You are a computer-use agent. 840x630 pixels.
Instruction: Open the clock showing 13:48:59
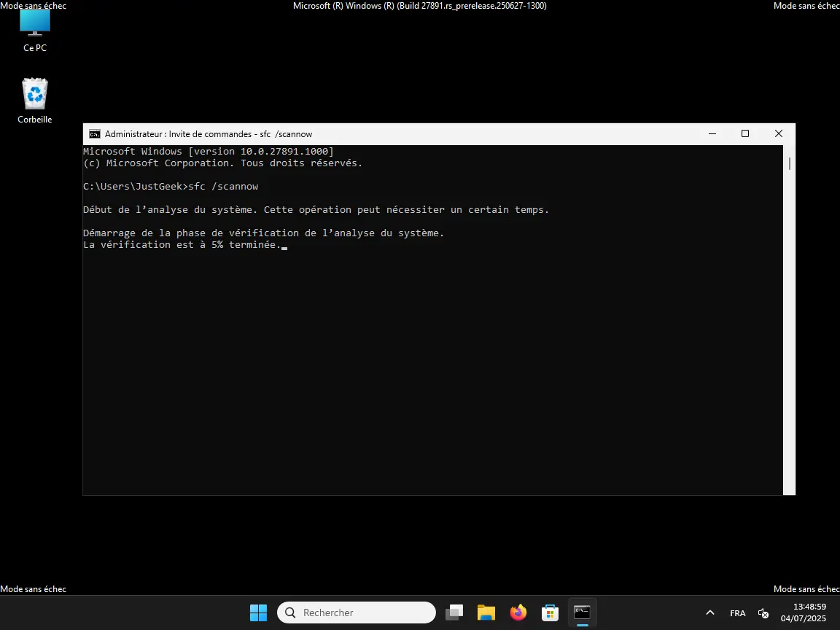tap(809, 607)
